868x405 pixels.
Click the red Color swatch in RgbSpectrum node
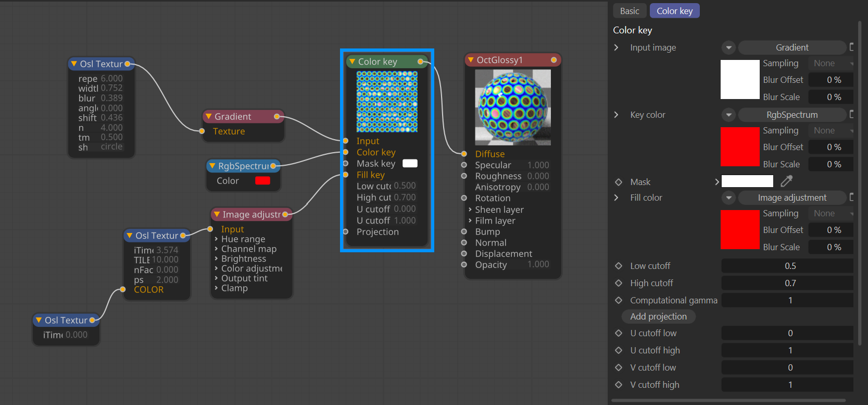click(x=262, y=181)
